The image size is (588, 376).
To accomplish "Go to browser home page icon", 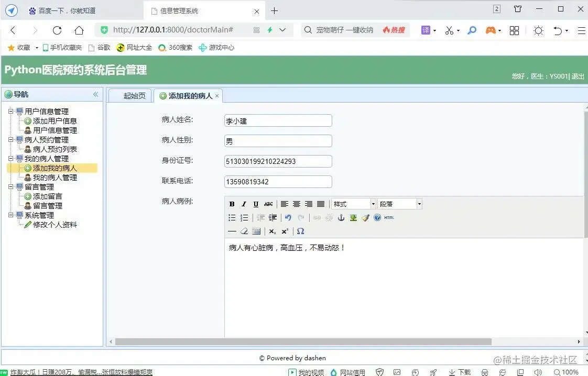I will [79, 30].
